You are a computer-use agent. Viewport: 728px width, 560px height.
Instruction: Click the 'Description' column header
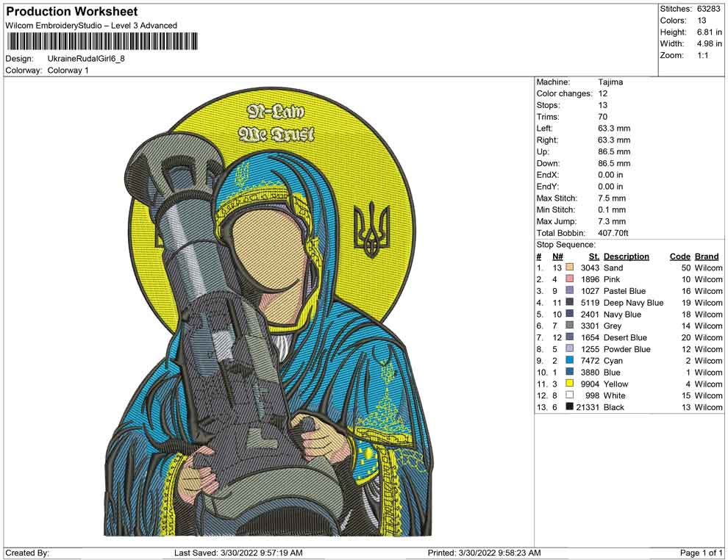coord(627,256)
